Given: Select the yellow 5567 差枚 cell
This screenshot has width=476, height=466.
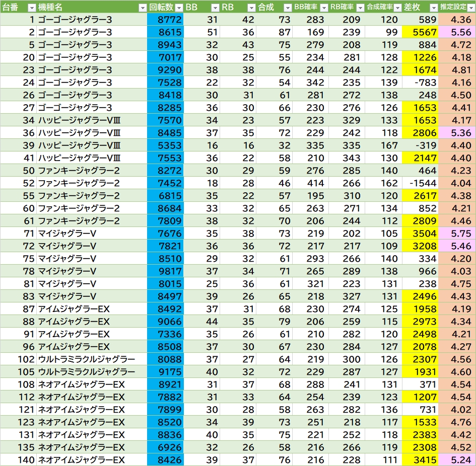Looking at the screenshot, I should [x=421, y=32].
